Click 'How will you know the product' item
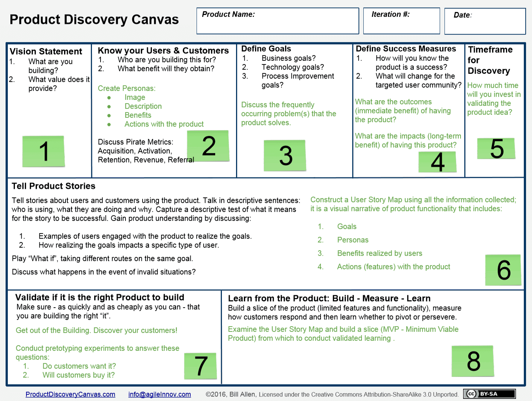The height and width of the screenshot is (401, 532). (x=412, y=63)
